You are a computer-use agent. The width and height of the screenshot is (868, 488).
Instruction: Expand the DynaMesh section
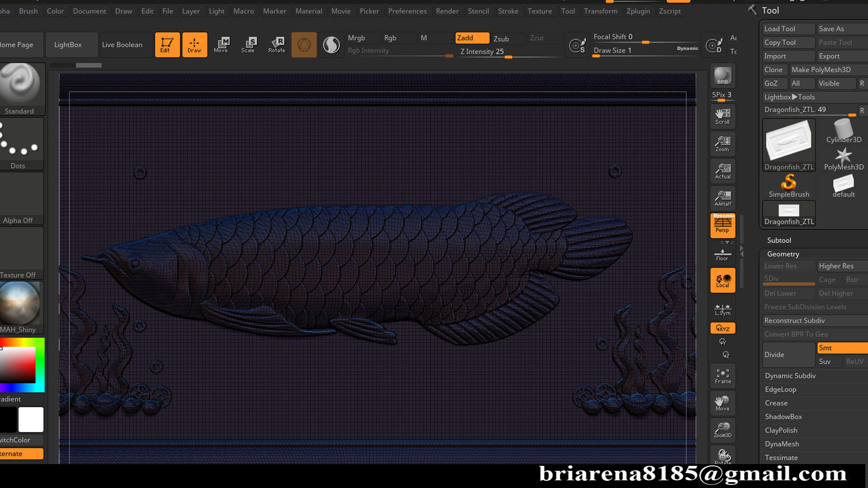tap(782, 444)
